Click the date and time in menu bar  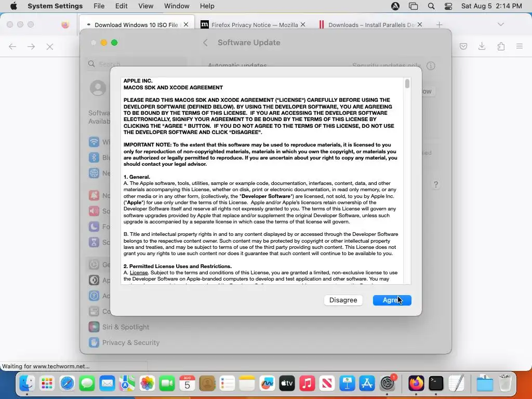491,6
